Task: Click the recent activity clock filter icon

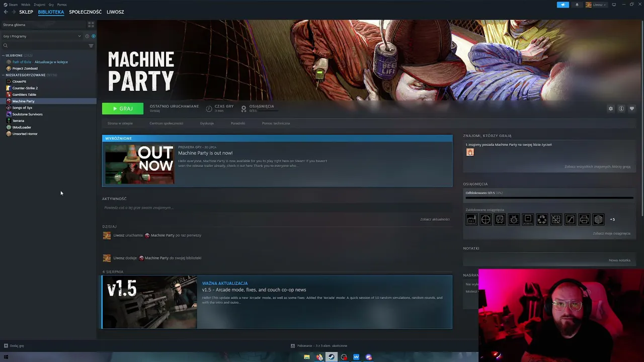Action: (x=87, y=36)
